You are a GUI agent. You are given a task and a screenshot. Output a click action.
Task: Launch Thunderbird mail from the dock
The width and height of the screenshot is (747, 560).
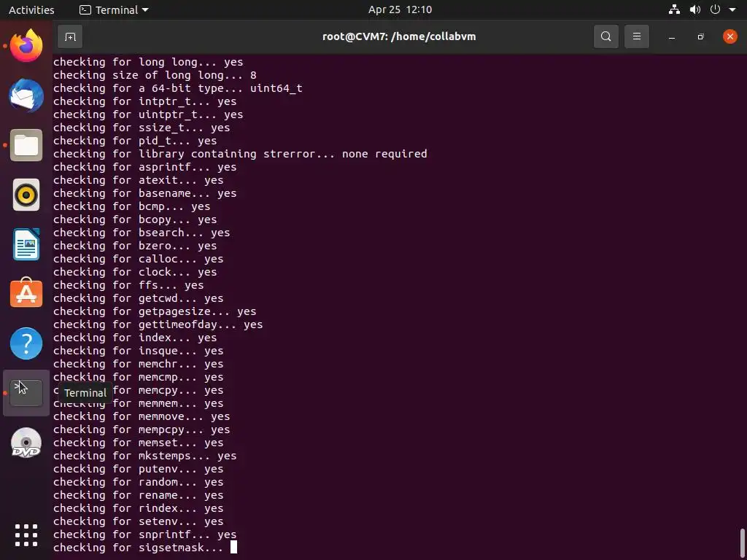tap(26, 96)
